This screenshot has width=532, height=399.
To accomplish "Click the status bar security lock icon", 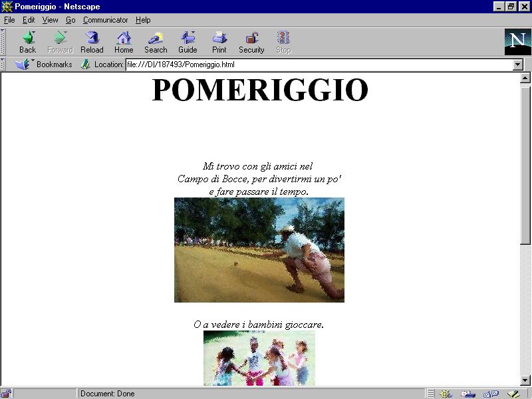I will 6,394.
